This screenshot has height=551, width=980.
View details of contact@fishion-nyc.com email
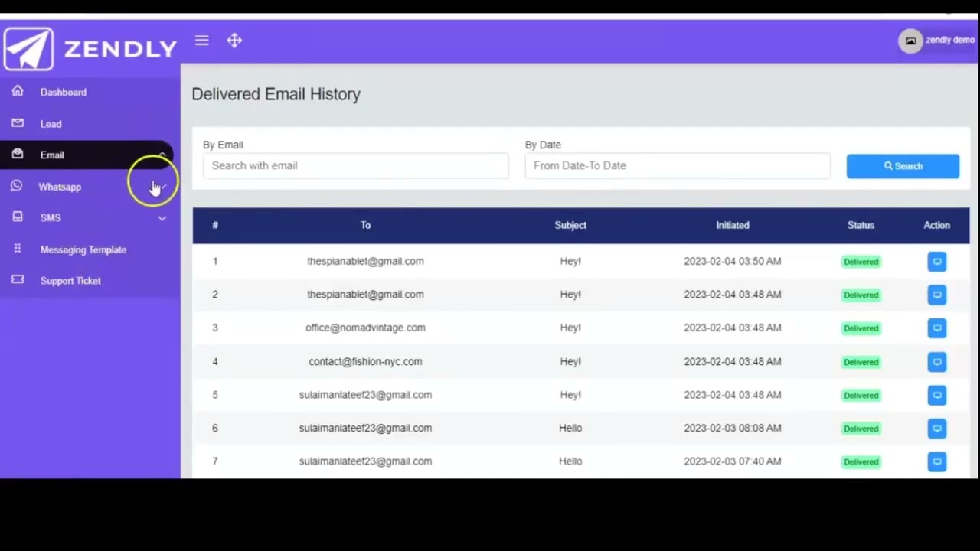point(936,362)
